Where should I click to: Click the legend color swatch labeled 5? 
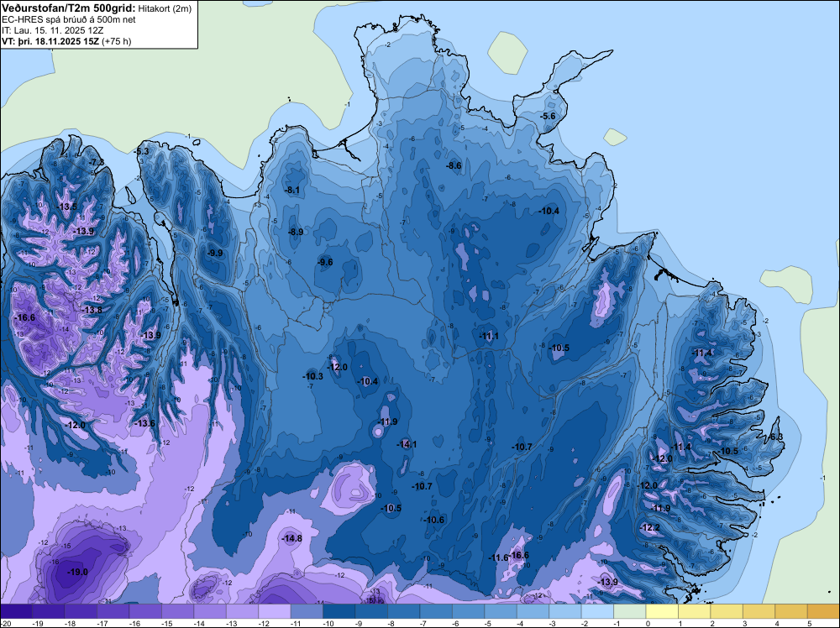point(823,611)
